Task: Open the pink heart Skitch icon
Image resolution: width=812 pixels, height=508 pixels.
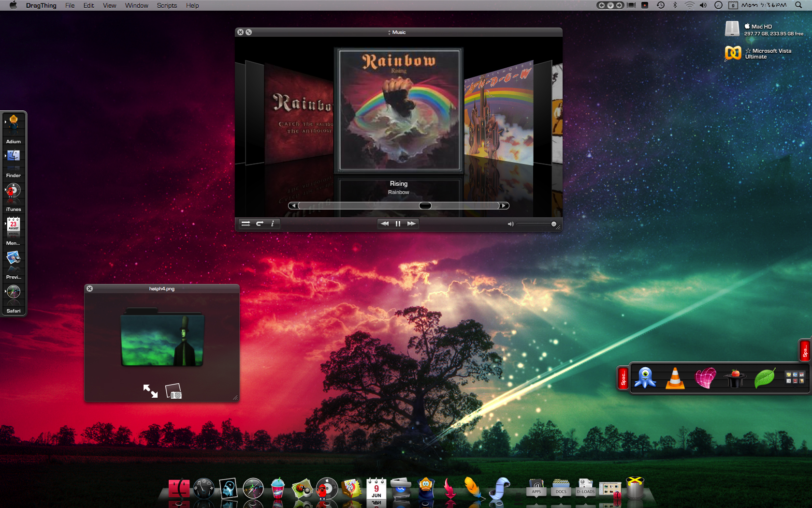Action: point(705,378)
